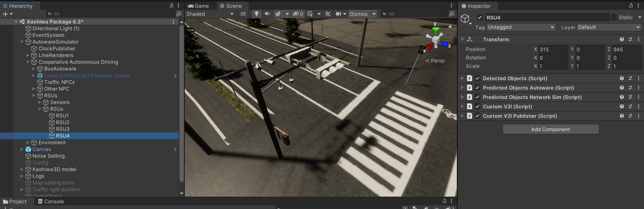
Task: Switch to the Game tab
Action: 199,6
